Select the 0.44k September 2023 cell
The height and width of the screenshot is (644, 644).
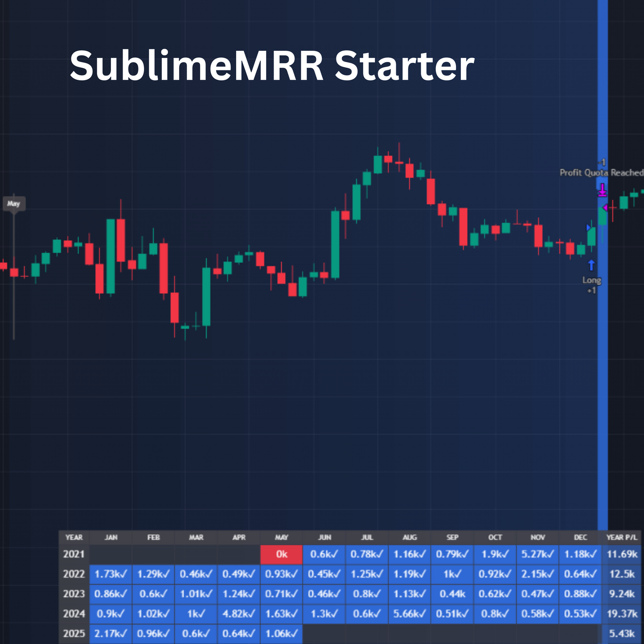tap(452, 594)
